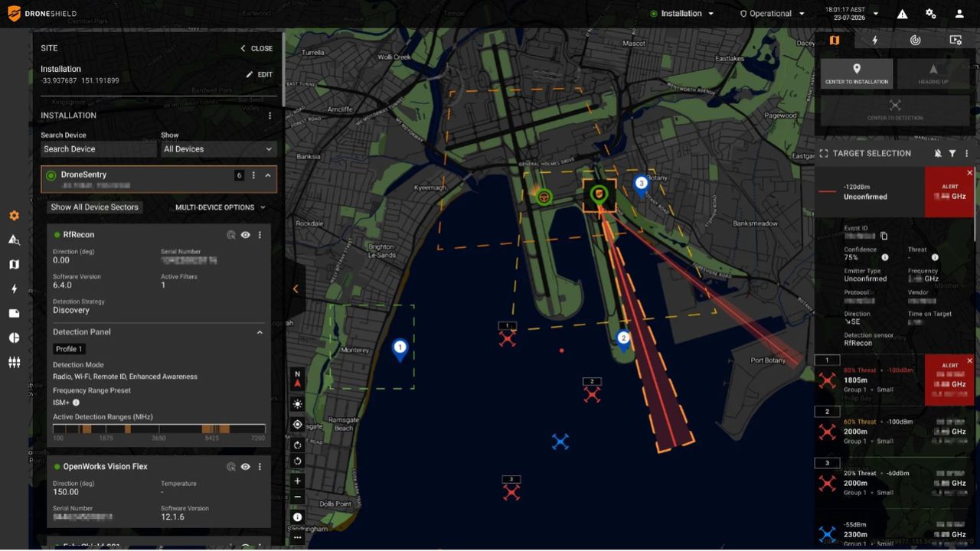Collapse the DroneSentry group
980x551 pixels.
point(268,175)
